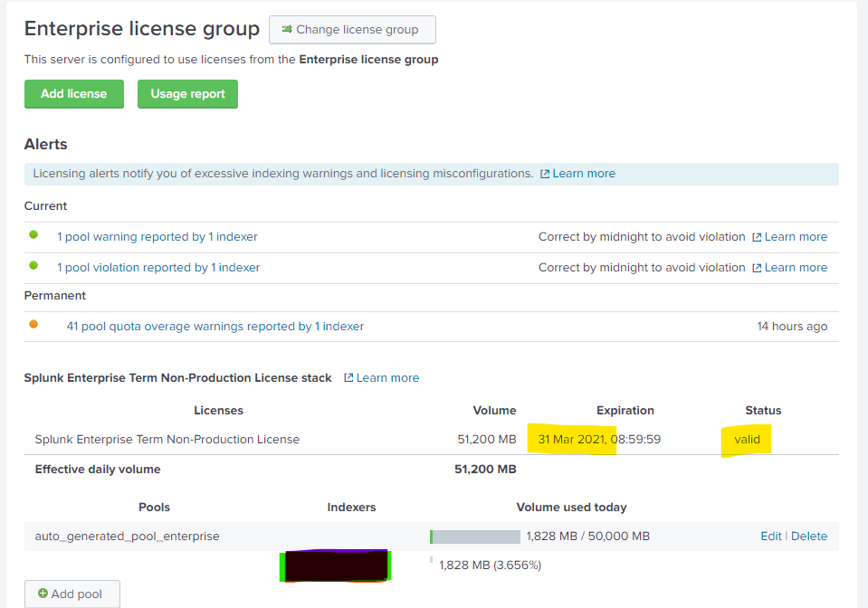Select the Splunk Enterprise Term Non-Production License row
Viewport: 868px width, 608px height.
coord(167,440)
